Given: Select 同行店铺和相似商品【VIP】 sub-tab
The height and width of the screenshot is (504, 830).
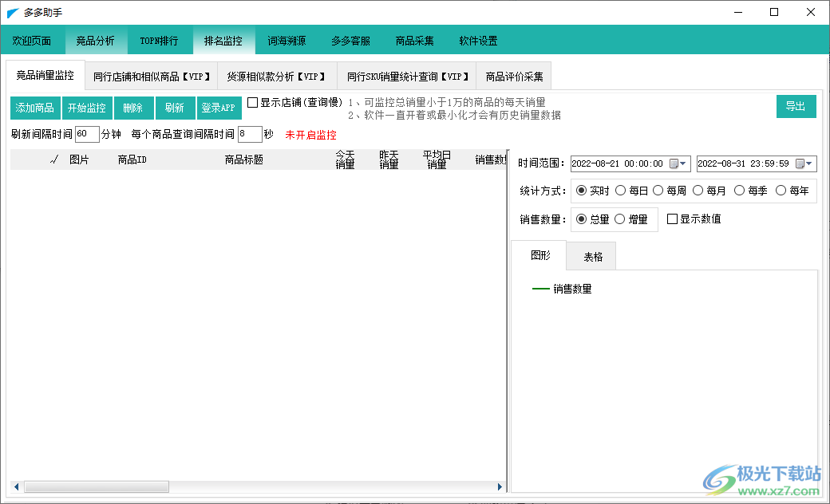Looking at the screenshot, I should click(152, 77).
